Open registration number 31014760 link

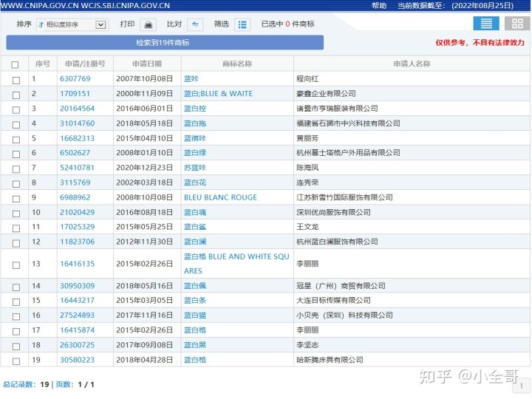(78, 123)
